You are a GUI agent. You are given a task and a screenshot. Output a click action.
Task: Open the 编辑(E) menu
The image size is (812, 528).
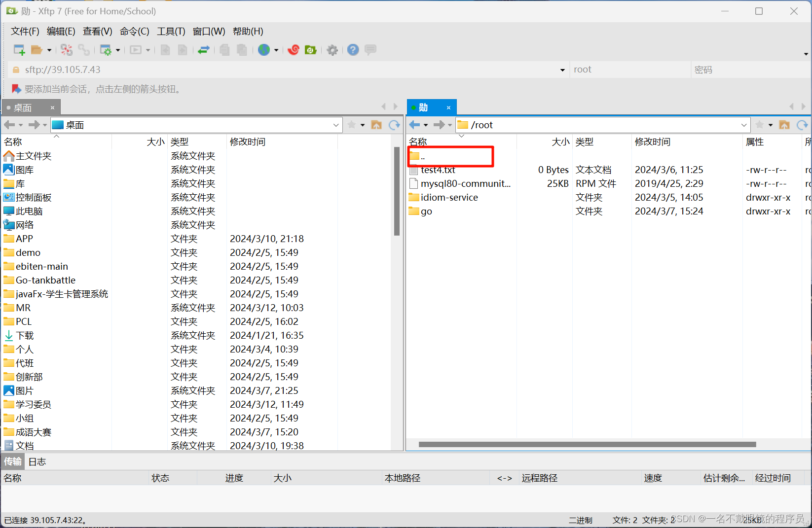coord(61,31)
